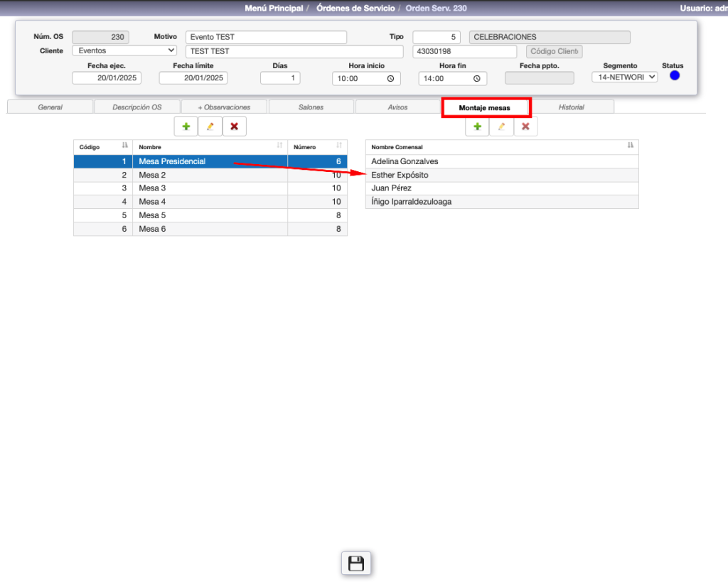Go to the Órdenes de Servicio breadcrumb link

(x=355, y=9)
